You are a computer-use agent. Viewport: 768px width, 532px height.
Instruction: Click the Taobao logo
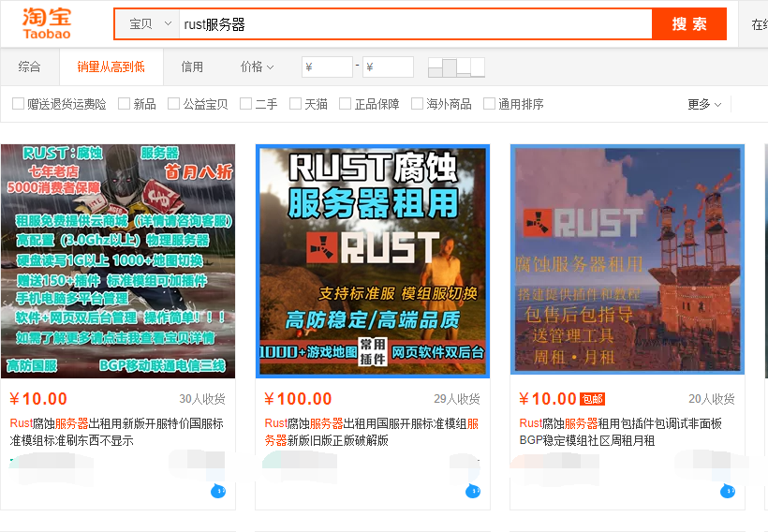[47, 23]
